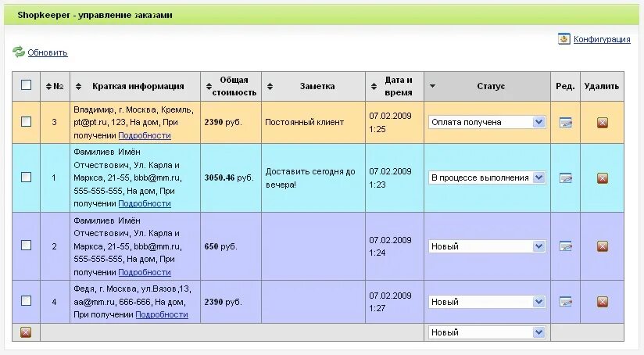Click Краткая информация column header label

coord(138,86)
